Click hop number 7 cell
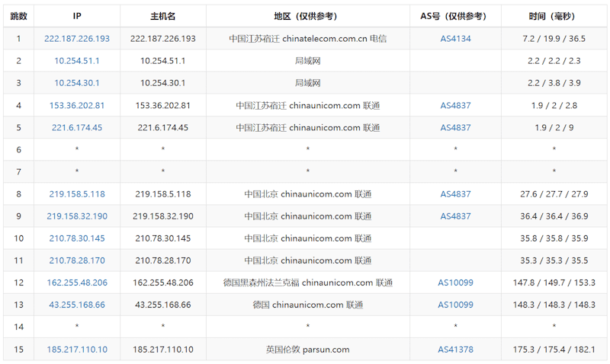 coord(18,171)
